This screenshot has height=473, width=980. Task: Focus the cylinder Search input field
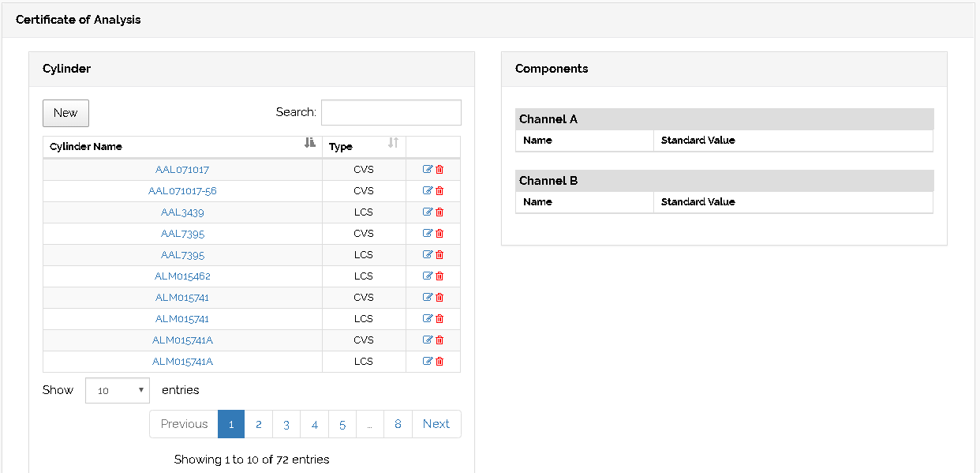(391, 112)
